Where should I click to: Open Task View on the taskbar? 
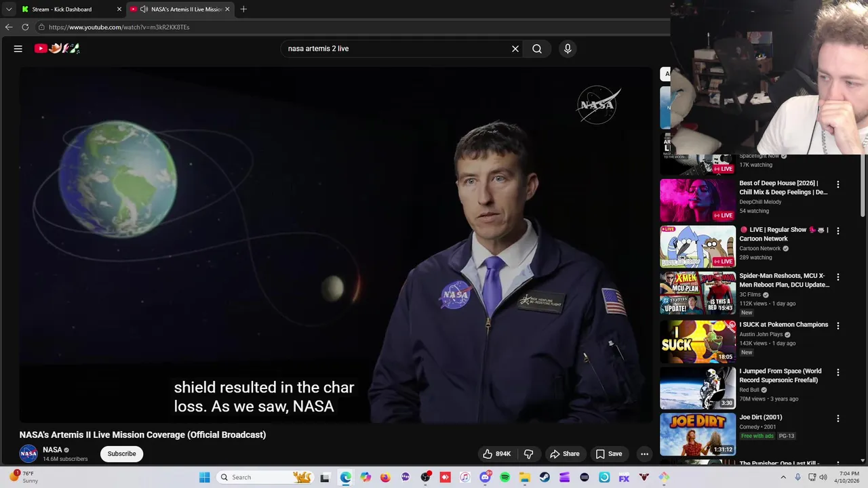pos(325,477)
